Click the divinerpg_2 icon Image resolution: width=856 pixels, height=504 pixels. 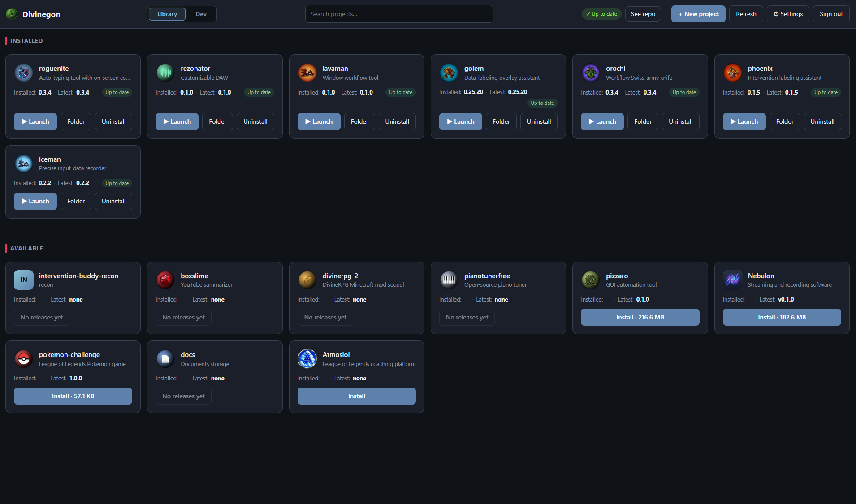click(x=307, y=280)
